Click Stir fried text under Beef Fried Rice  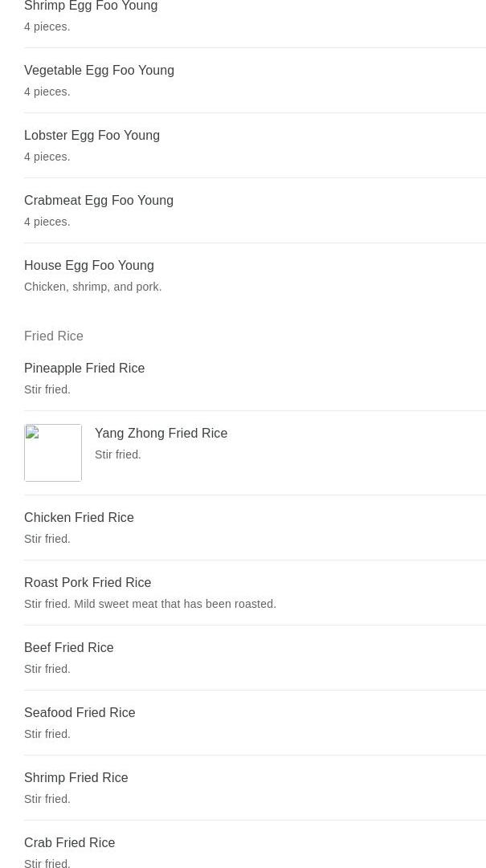coord(47,669)
